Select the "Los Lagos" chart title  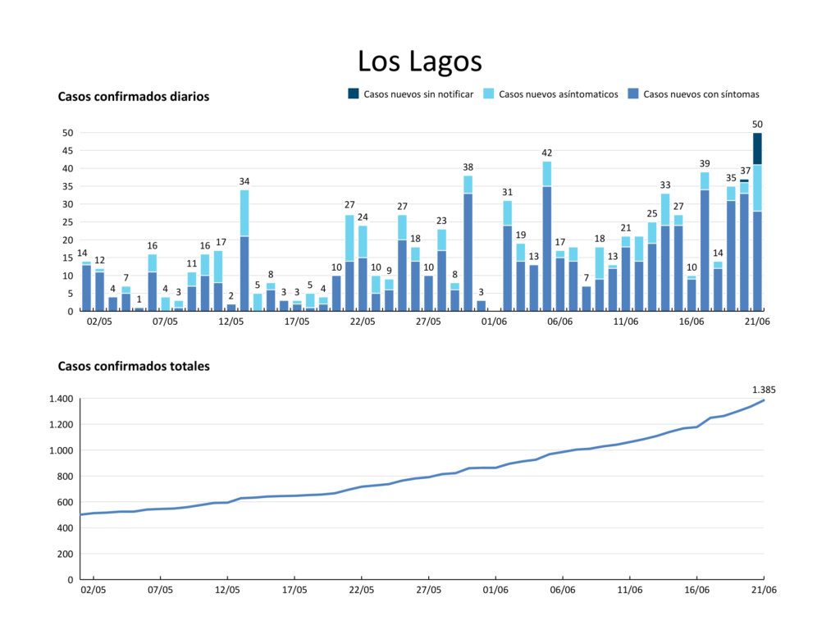(419, 62)
